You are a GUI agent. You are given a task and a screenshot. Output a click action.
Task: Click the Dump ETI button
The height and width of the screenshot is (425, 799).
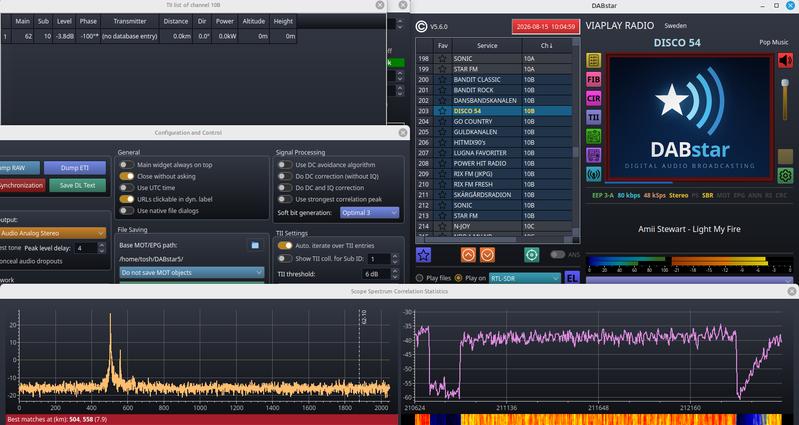point(74,168)
